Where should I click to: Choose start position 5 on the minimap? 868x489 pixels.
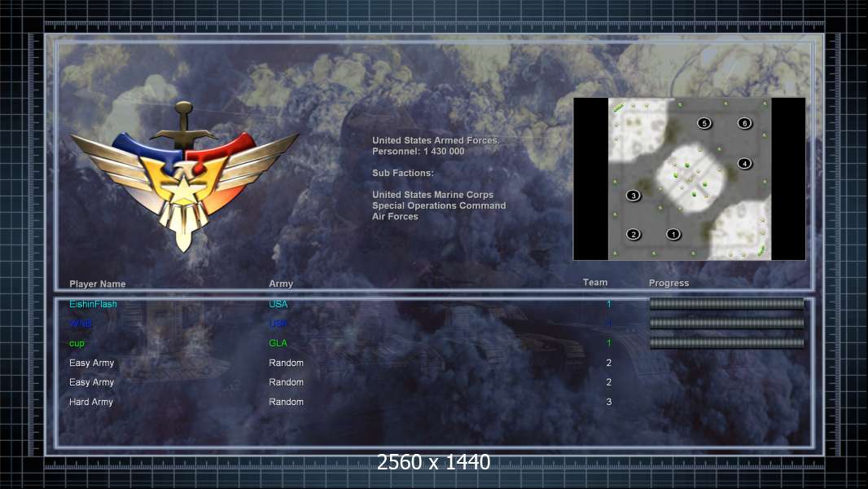(x=704, y=124)
